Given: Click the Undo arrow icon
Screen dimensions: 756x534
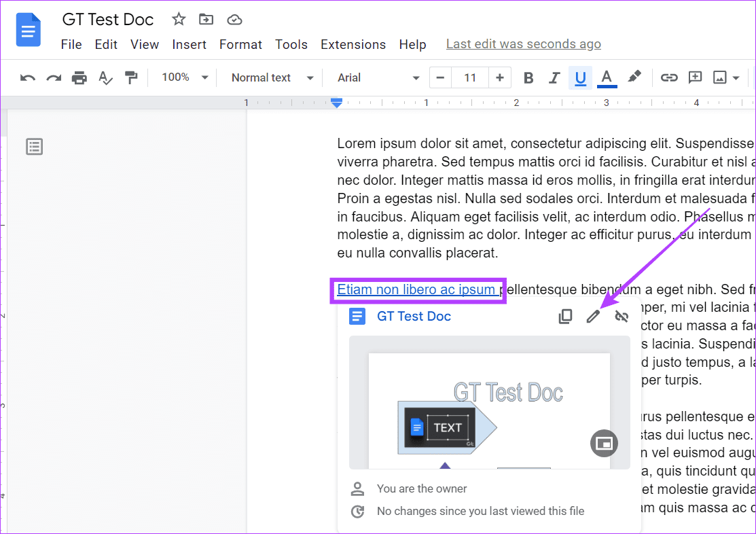Looking at the screenshot, I should click(x=28, y=78).
